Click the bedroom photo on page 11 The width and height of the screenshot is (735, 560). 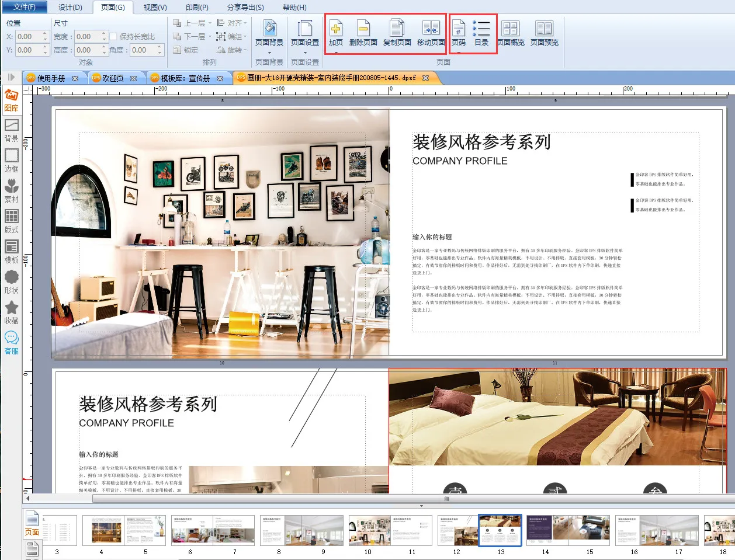click(557, 416)
